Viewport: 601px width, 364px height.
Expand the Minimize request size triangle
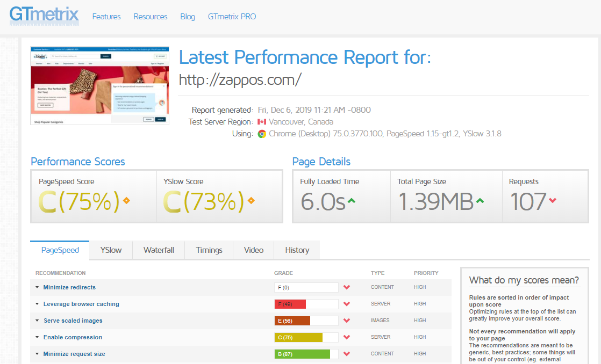pyautogui.click(x=37, y=354)
